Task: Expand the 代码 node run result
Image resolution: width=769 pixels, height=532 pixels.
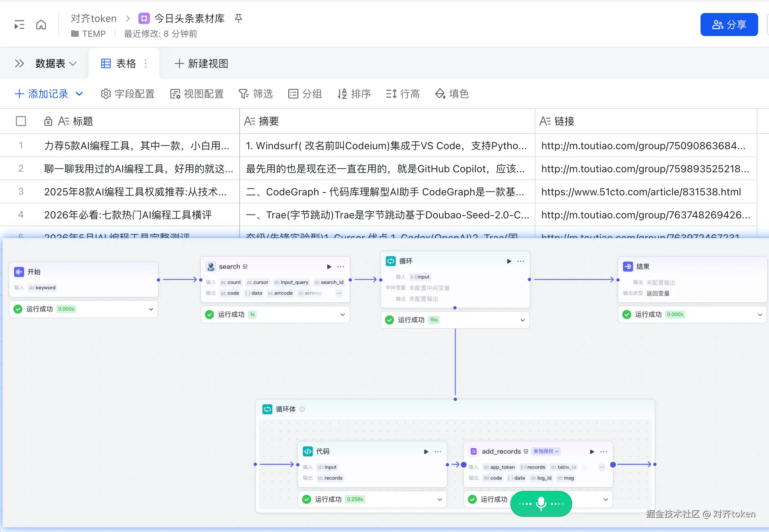Action: tap(440, 500)
